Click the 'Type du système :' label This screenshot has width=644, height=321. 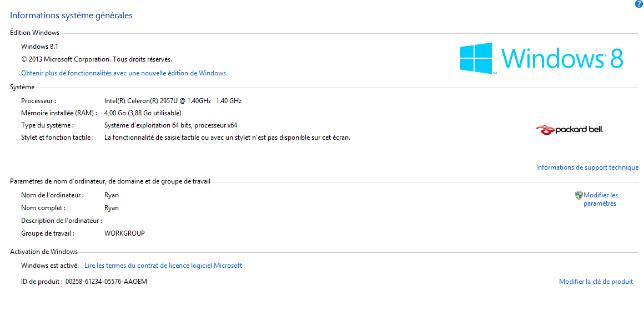[48, 125]
